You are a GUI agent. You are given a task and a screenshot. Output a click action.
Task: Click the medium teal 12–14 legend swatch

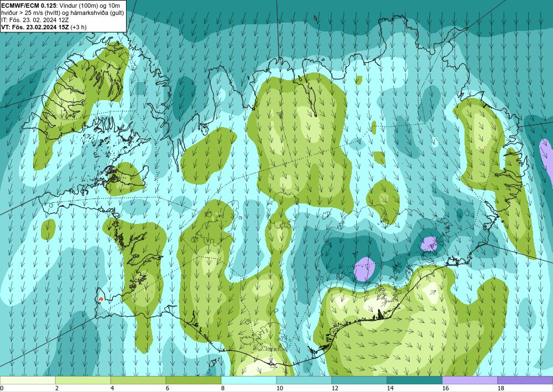click(x=359, y=380)
